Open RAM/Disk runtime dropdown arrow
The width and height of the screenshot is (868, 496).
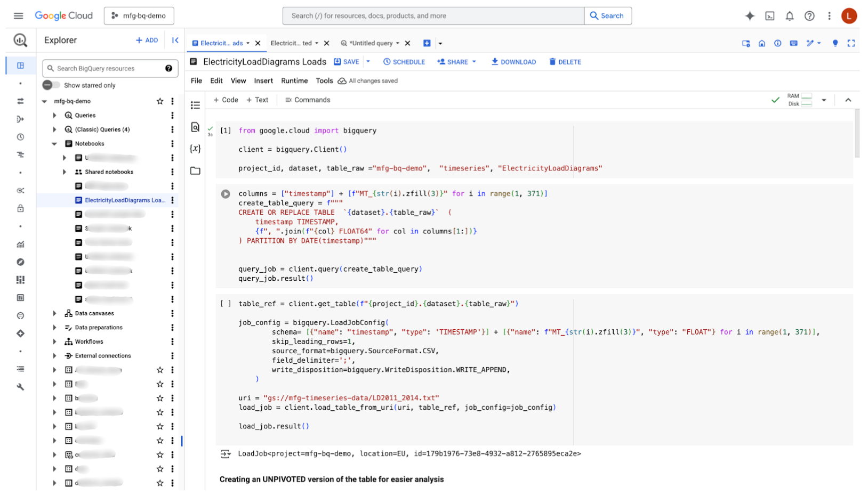click(x=824, y=100)
